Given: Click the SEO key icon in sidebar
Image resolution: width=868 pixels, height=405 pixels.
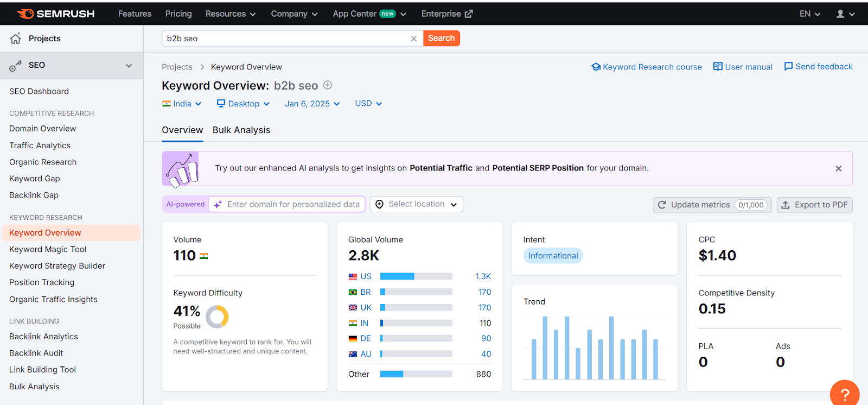Looking at the screenshot, I should (16, 66).
